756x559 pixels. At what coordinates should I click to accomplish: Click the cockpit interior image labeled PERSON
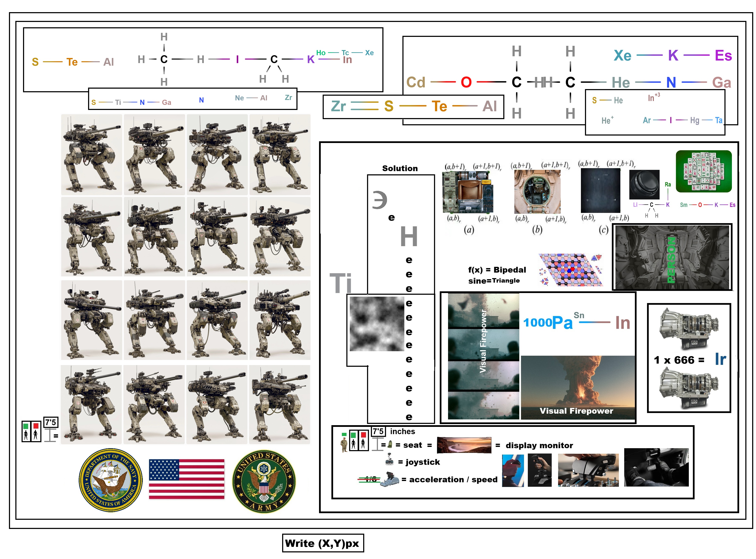672,257
